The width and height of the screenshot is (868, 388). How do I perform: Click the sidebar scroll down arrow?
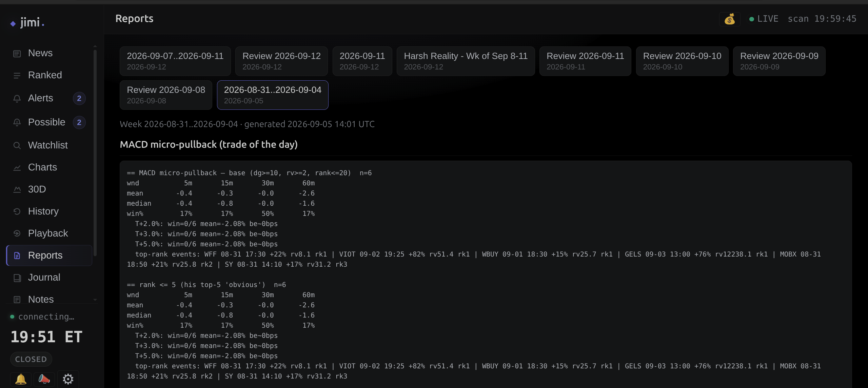pos(95,300)
